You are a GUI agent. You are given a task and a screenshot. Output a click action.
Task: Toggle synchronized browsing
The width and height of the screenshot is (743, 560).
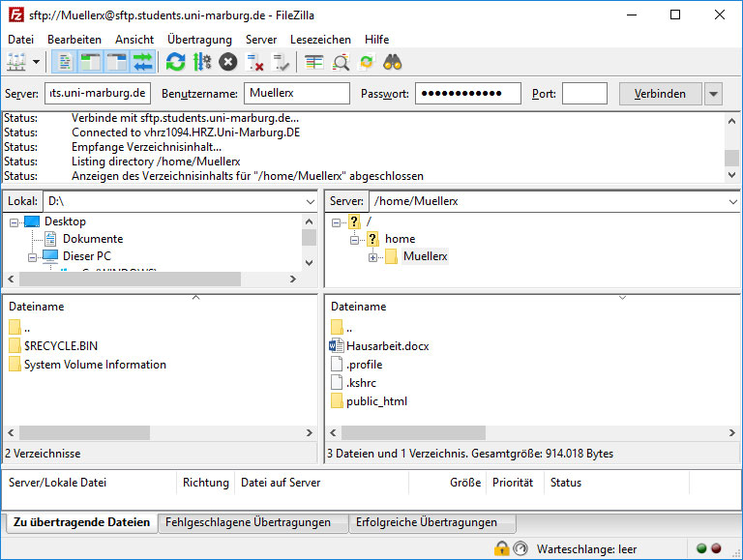(367, 62)
